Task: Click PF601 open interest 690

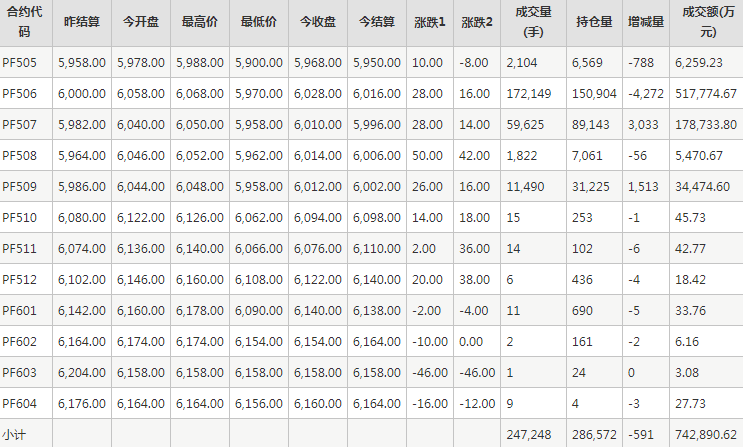Action: pyautogui.click(x=582, y=310)
